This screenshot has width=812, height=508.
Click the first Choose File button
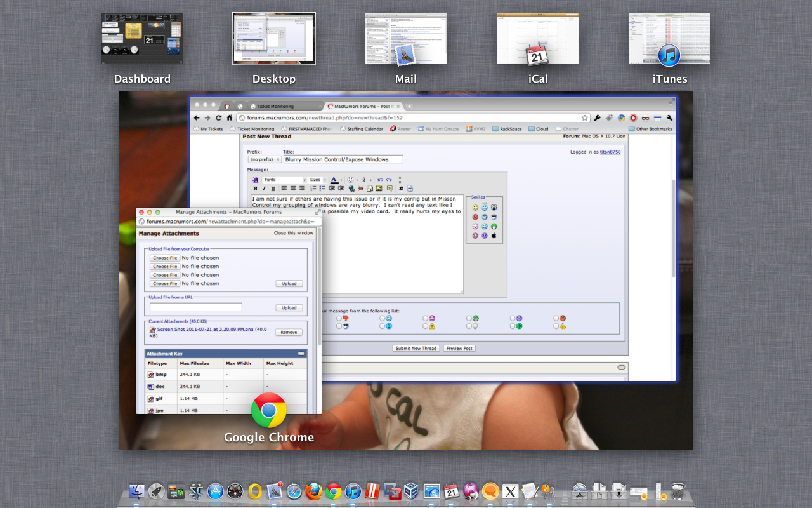click(165, 258)
